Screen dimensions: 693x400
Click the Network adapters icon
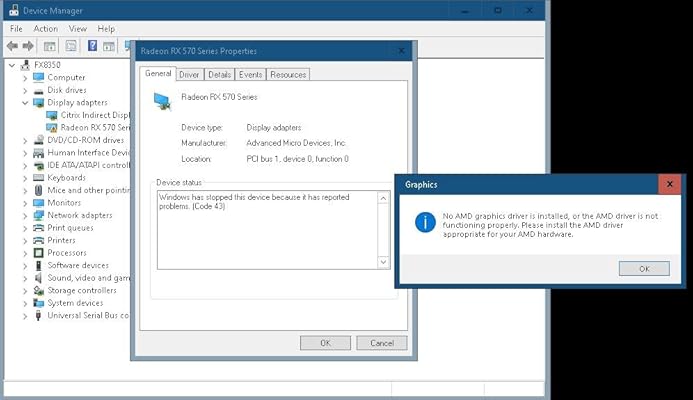[x=39, y=215]
